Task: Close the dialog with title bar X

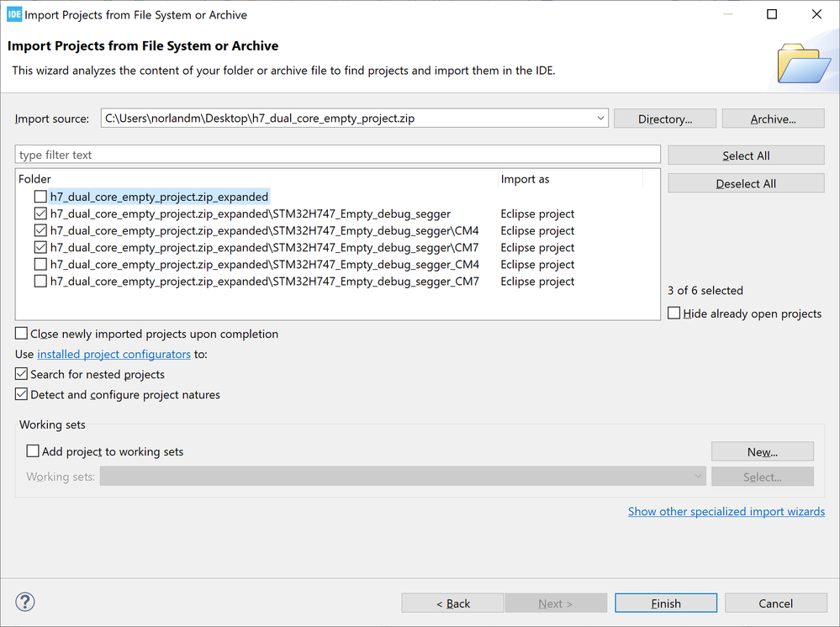Action: point(816,14)
